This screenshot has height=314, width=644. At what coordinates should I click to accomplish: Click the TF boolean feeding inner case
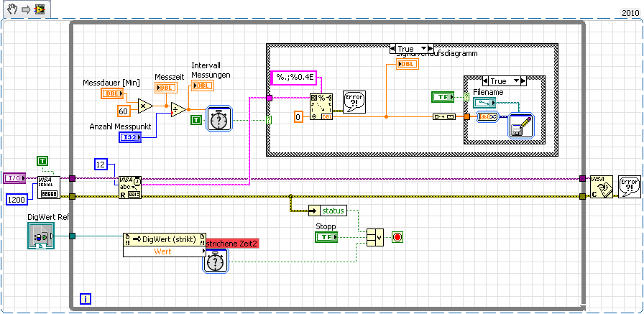pos(443,97)
